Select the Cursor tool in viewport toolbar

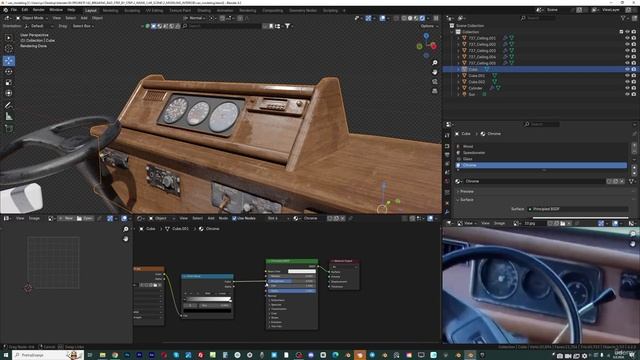(x=9, y=49)
